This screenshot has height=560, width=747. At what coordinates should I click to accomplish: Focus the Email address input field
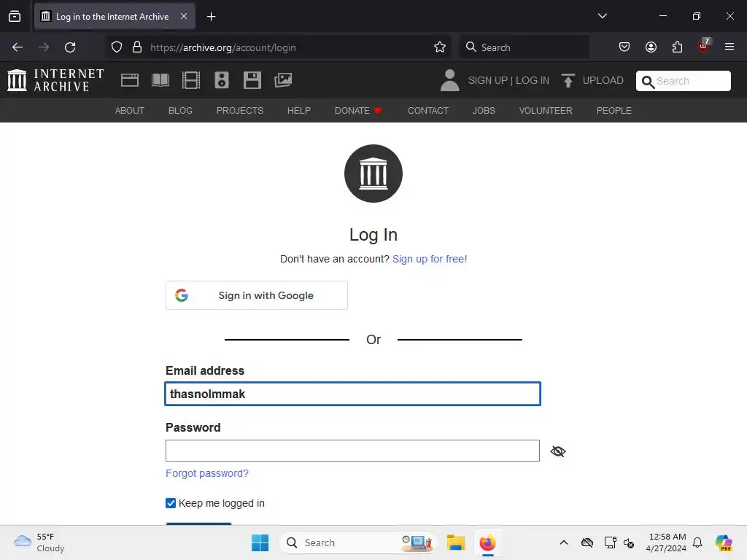click(x=352, y=394)
